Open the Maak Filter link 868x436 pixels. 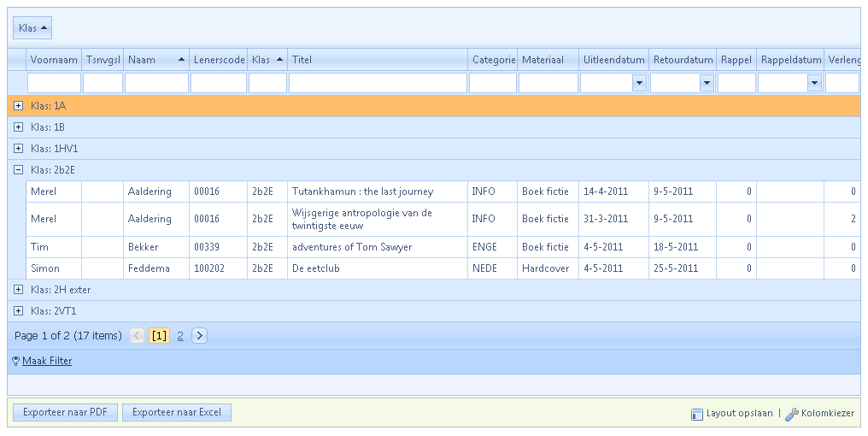pos(47,362)
